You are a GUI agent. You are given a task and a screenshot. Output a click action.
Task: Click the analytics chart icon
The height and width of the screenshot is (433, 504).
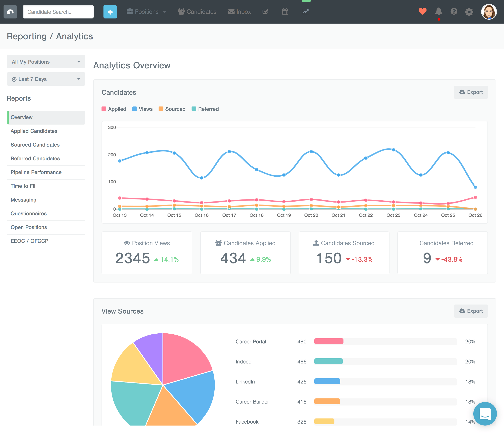coord(305,11)
